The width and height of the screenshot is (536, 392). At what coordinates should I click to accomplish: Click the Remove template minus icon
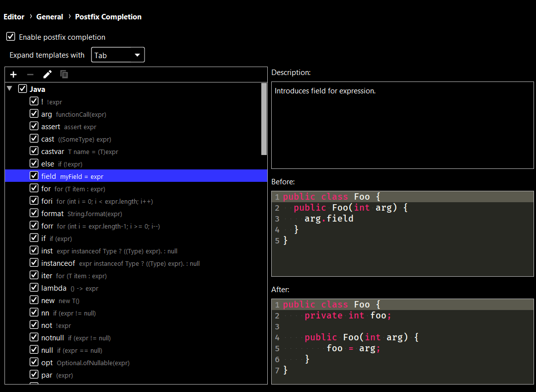[x=30, y=75]
